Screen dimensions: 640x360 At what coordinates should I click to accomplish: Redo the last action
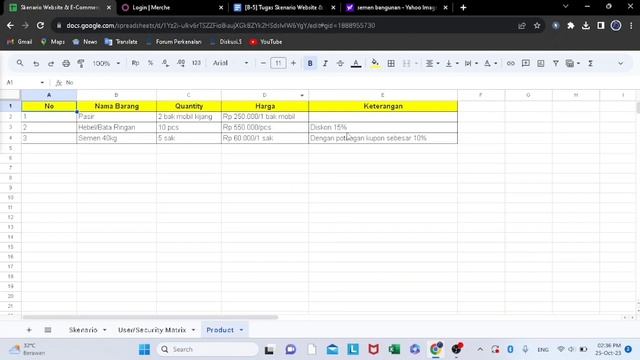(x=51, y=63)
